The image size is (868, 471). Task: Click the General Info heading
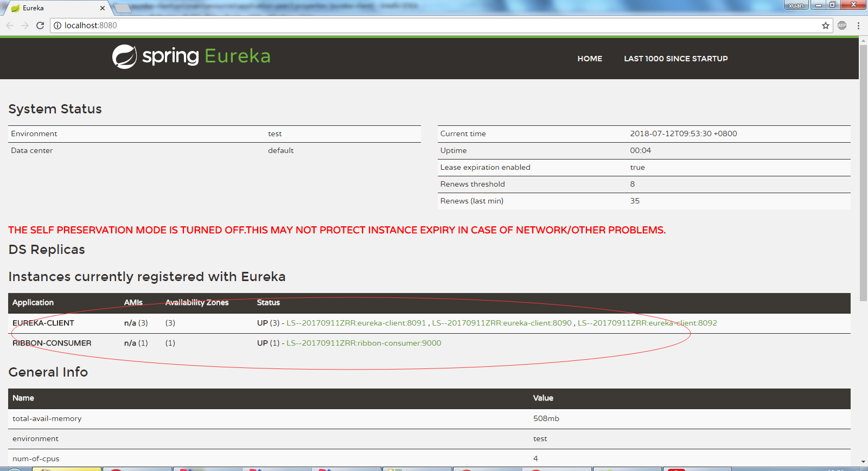pyautogui.click(x=48, y=372)
